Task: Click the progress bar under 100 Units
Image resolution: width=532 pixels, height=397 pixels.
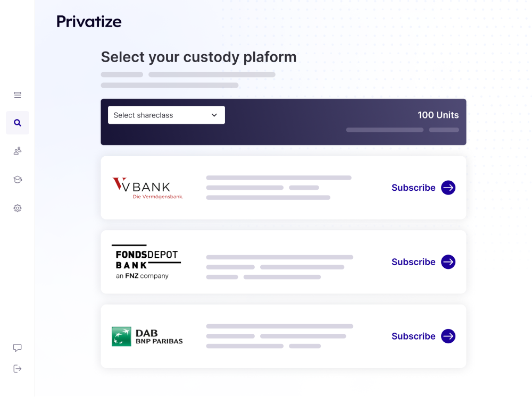Action: (x=384, y=130)
